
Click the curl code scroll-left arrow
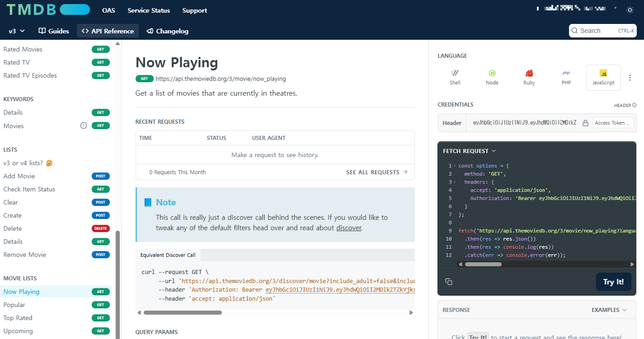[x=139, y=312]
